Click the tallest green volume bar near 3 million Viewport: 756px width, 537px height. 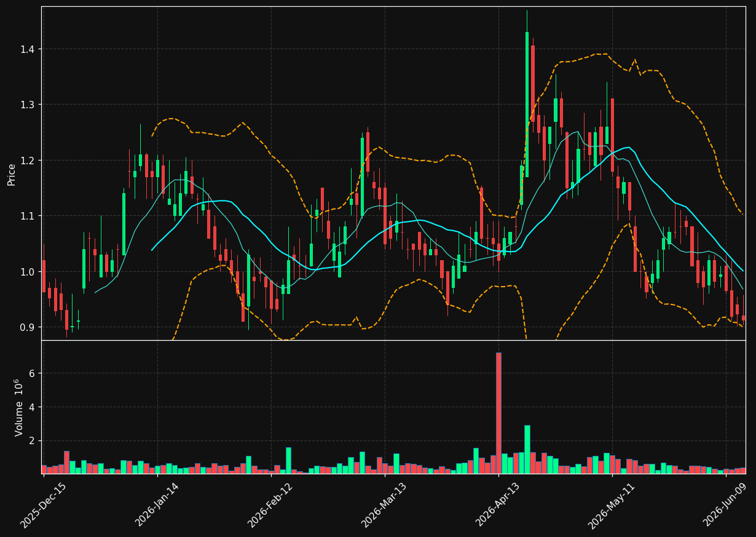[x=527, y=449]
